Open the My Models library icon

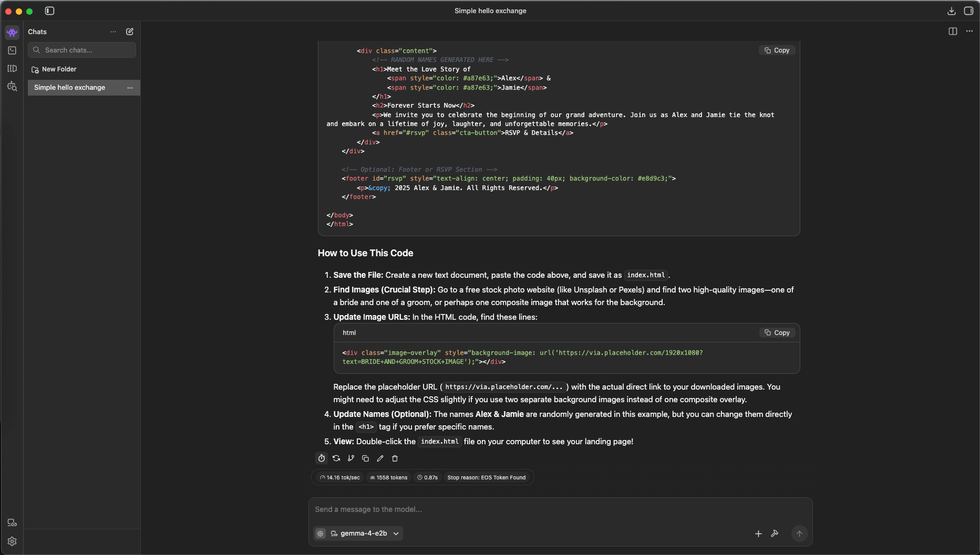12,68
